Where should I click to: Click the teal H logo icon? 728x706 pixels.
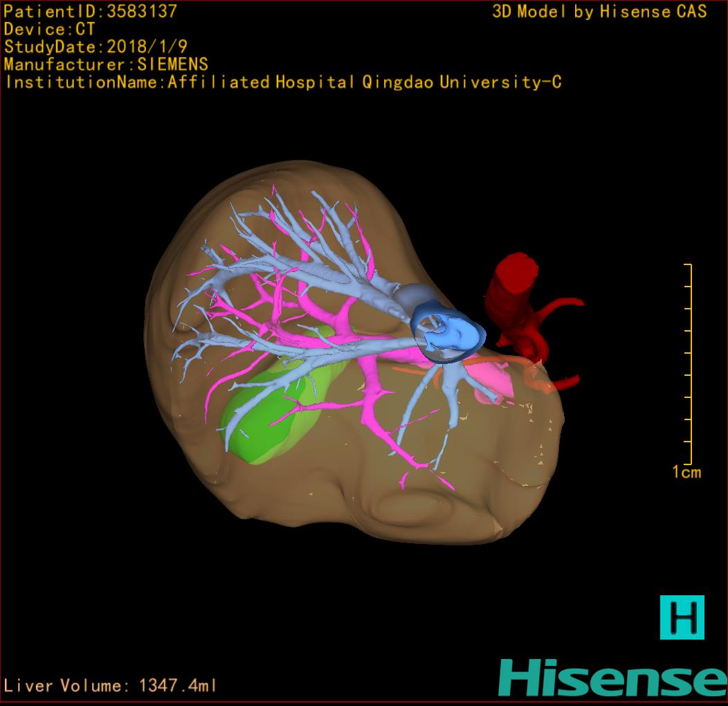[x=682, y=617]
